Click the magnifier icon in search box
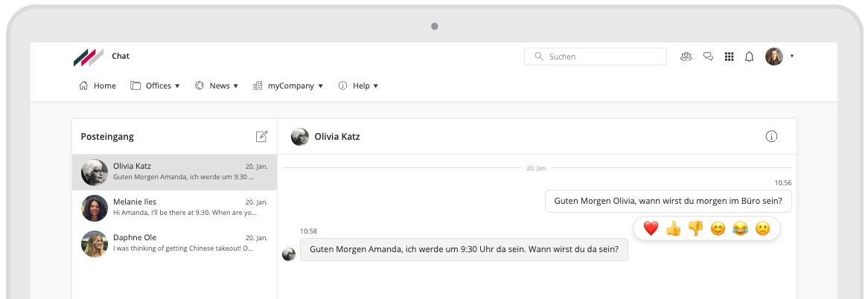 coord(539,57)
